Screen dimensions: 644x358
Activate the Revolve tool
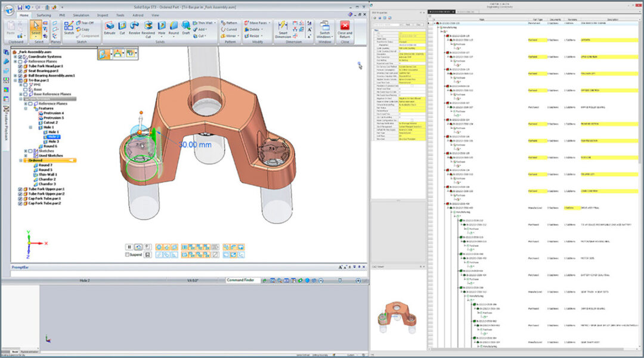[135, 26]
